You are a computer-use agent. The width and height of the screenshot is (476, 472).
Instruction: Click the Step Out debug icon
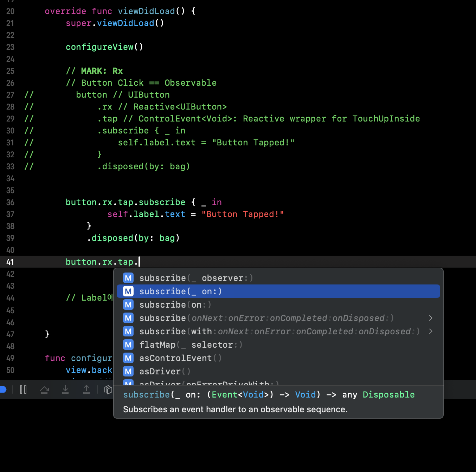coord(86,389)
